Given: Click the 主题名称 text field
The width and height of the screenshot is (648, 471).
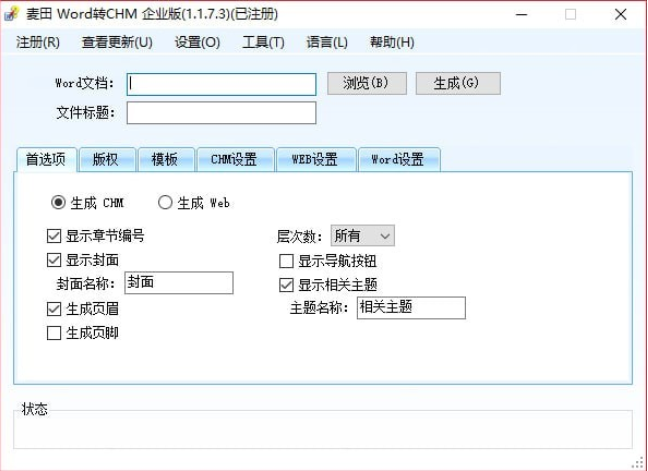Looking at the screenshot, I should coord(411,308).
